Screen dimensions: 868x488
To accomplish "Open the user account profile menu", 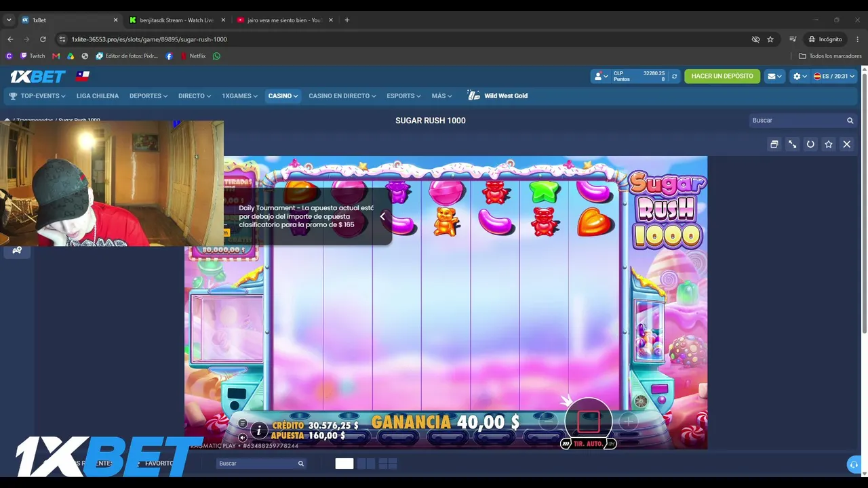I will click(599, 77).
